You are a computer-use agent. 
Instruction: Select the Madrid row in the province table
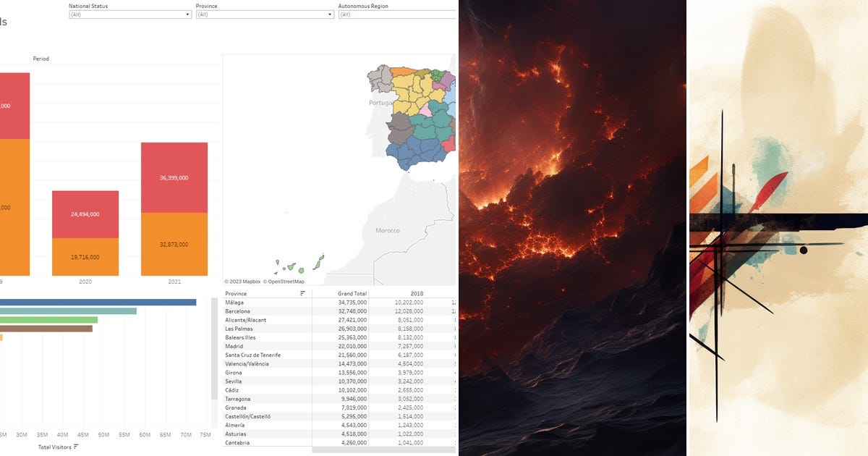[x=233, y=346]
